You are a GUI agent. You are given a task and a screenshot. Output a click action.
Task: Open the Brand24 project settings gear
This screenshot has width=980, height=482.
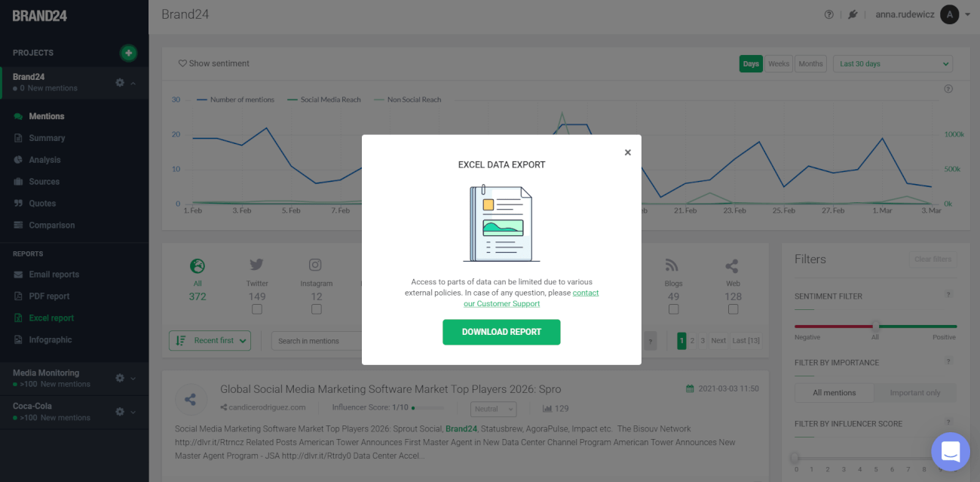pyautogui.click(x=120, y=82)
